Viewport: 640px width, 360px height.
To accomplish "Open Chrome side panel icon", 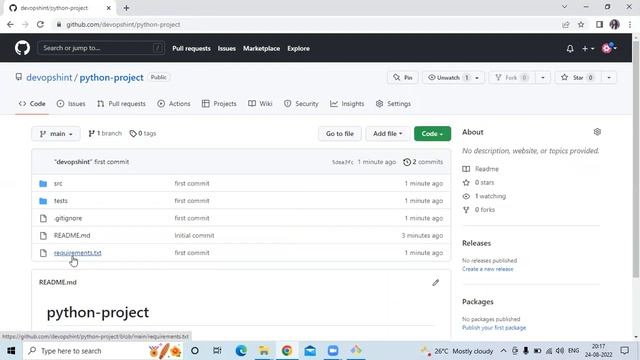I will 599,24.
